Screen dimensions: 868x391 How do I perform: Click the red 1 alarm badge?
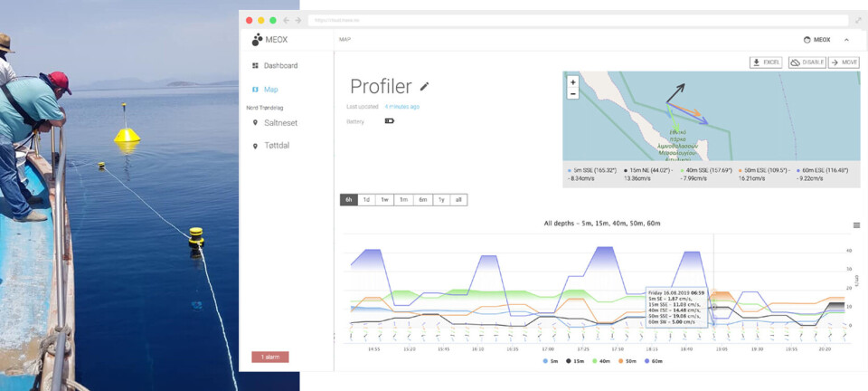coord(269,357)
